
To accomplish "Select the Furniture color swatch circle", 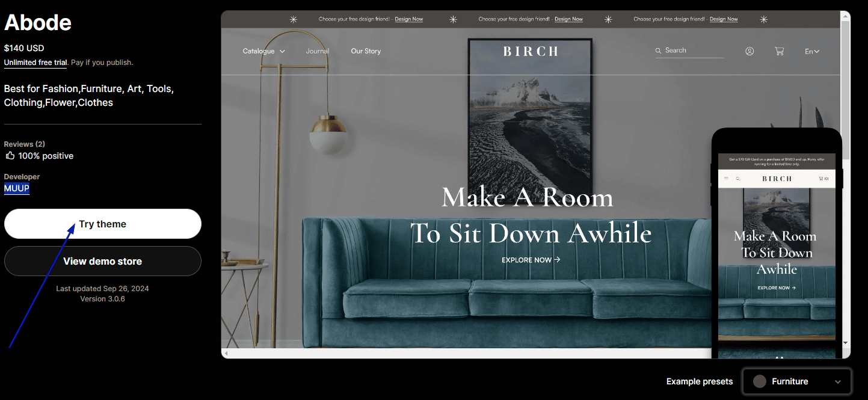I will (760, 381).
